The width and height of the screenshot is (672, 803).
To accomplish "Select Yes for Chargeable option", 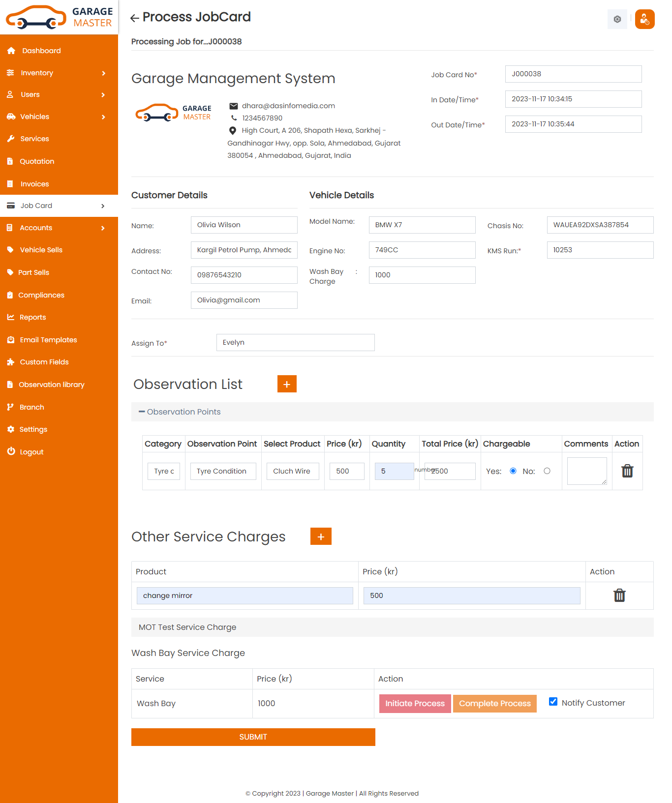I will (513, 471).
